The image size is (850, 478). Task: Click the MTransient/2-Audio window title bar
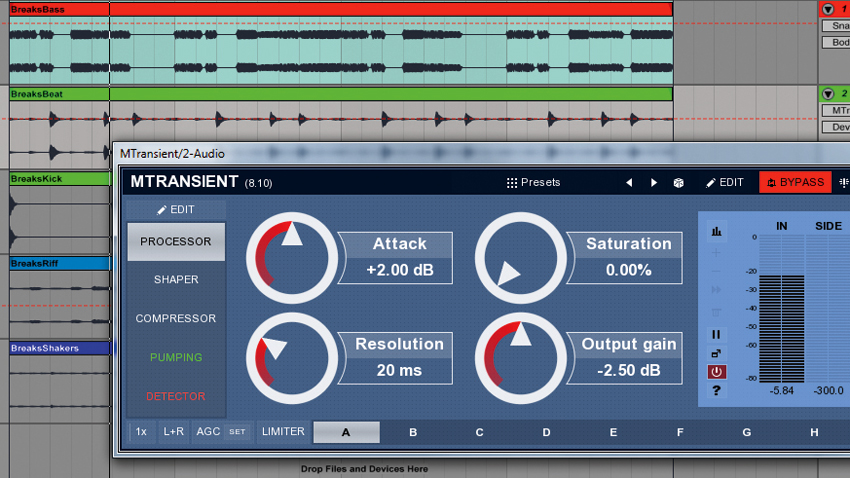click(481, 154)
